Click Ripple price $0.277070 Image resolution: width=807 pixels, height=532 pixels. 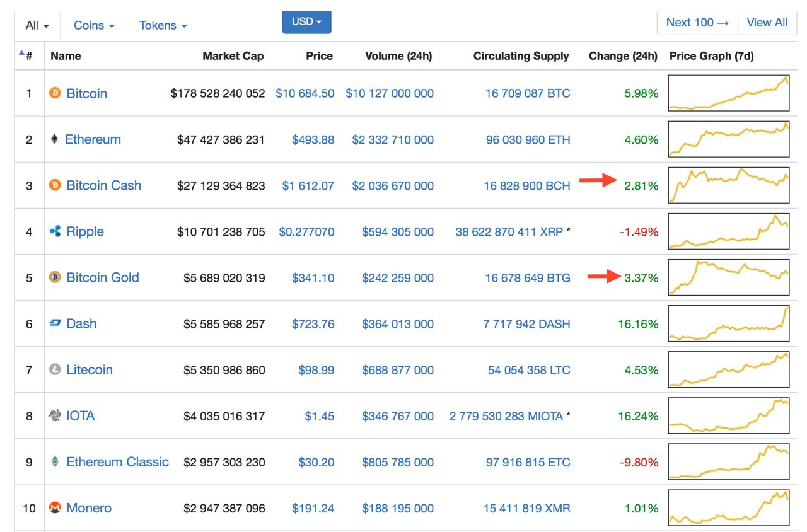tap(307, 231)
